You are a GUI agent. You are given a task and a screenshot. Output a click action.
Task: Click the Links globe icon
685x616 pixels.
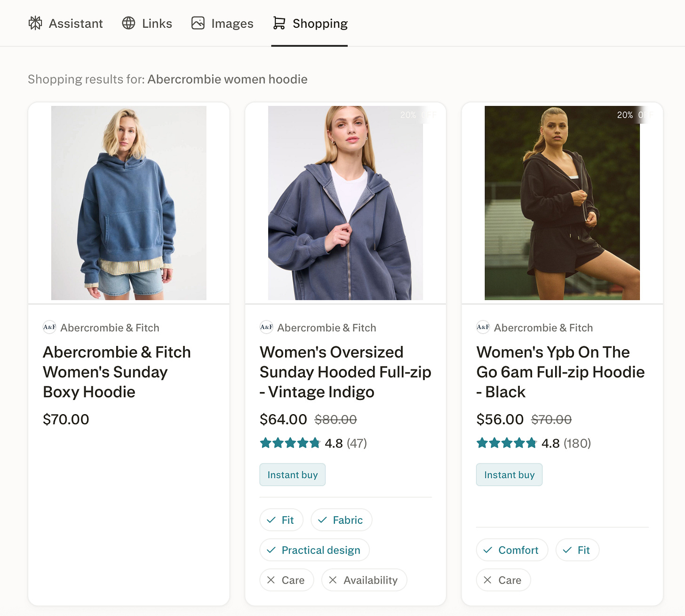128,23
